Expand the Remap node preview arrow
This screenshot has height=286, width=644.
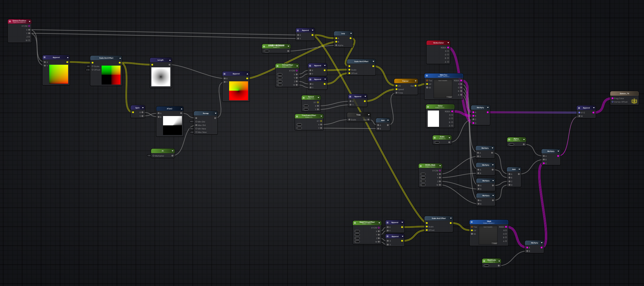pos(215,113)
